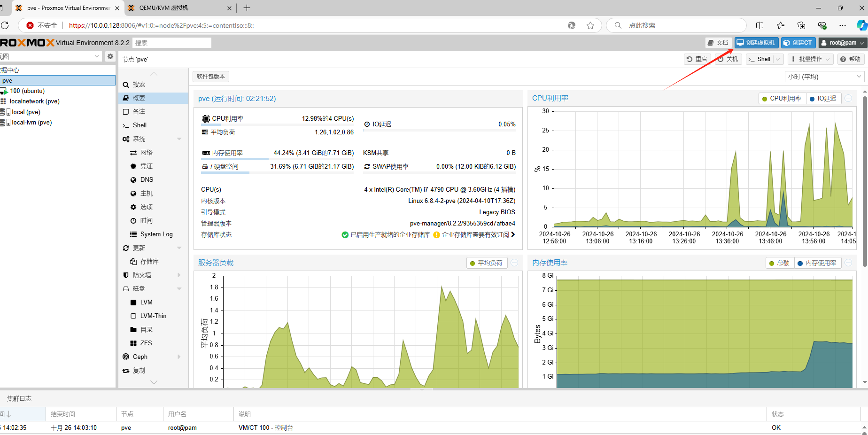Toggle IO延迟 legend series
The image size is (868, 435).
[823, 98]
